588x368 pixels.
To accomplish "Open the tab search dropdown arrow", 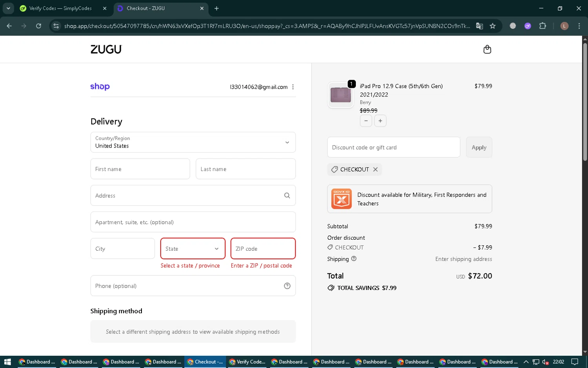I will click(8, 8).
